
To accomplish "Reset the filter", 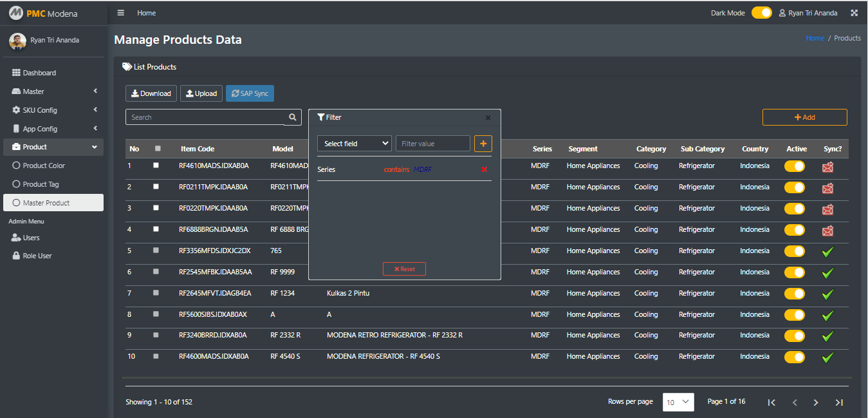I will point(404,269).
